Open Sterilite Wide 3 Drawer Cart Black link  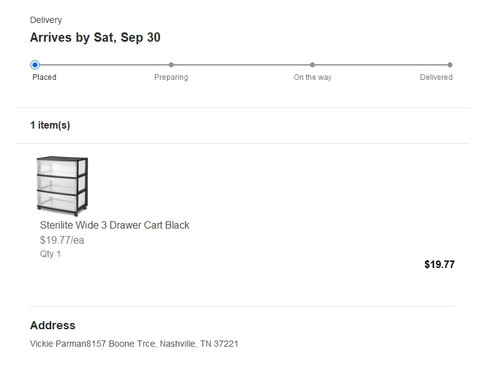[115, 225]
